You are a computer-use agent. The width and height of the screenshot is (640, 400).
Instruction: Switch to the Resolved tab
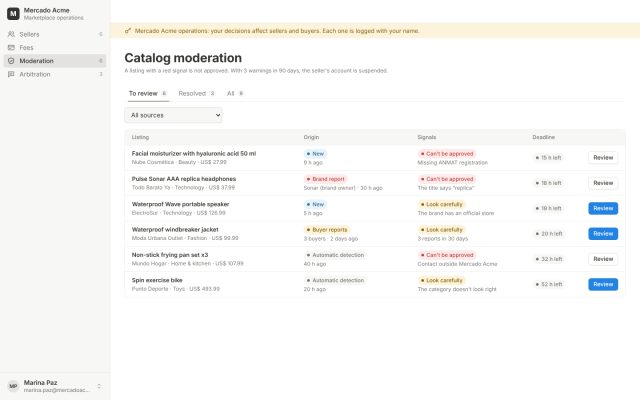(x=196, y=93)
